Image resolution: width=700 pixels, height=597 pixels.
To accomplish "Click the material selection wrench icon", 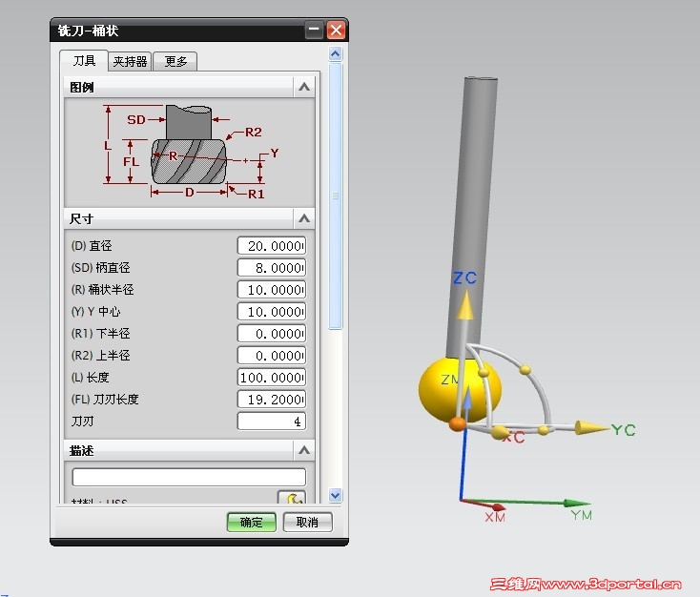I will 292,498.
